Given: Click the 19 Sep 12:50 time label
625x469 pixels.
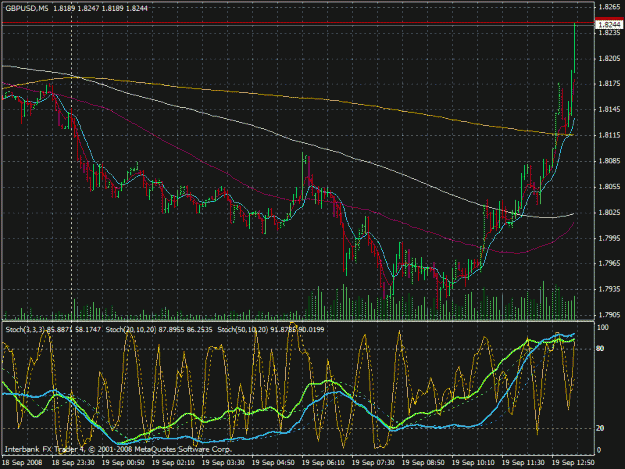Looking at the screenshot, I should tap(573, 463).
